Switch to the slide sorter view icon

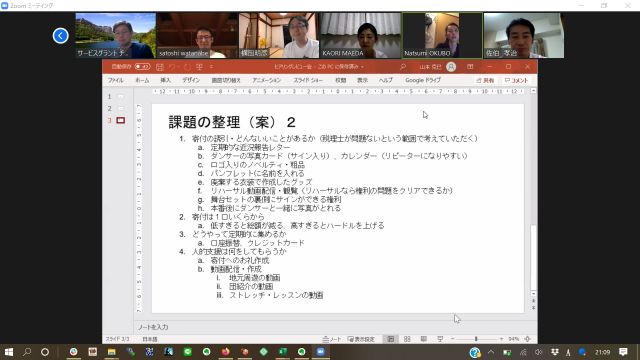pos(407,339)
